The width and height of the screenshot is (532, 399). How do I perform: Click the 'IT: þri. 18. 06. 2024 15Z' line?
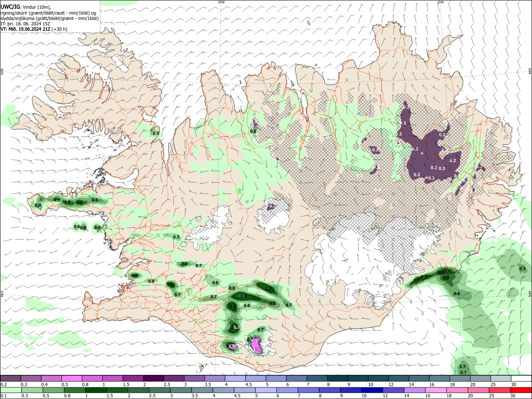point(25,24)
